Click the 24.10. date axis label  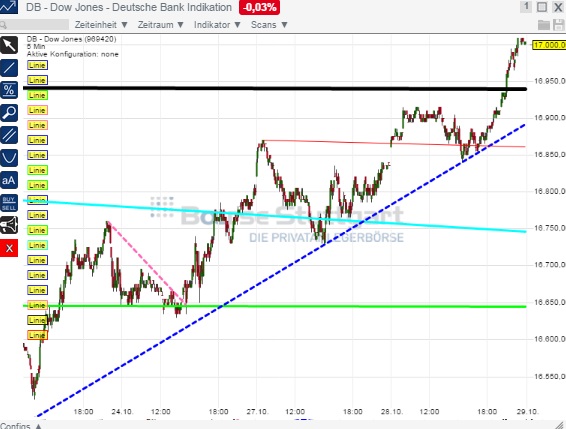pos(122,412)
